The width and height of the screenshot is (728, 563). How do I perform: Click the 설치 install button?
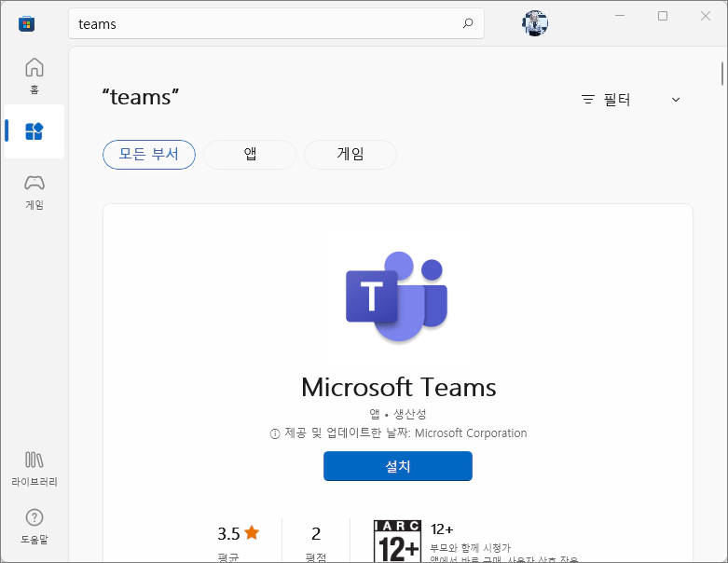click(398, 466)
